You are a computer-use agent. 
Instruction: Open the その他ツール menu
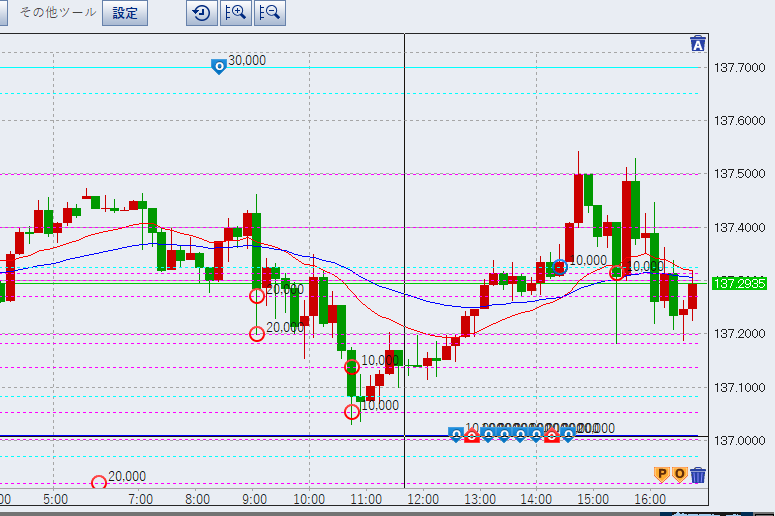coord(58,13)
